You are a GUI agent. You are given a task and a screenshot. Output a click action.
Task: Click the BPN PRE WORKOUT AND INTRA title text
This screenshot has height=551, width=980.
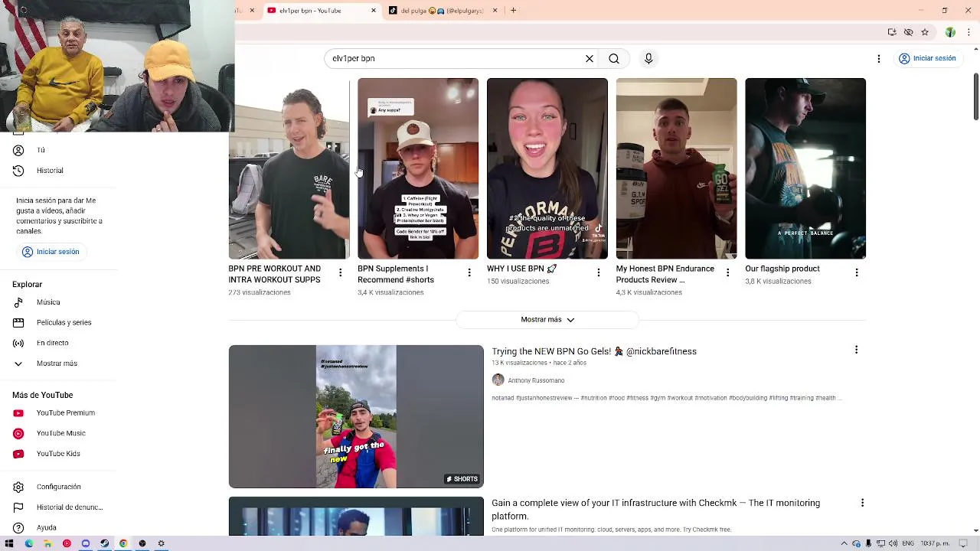(x=274, y=274)
